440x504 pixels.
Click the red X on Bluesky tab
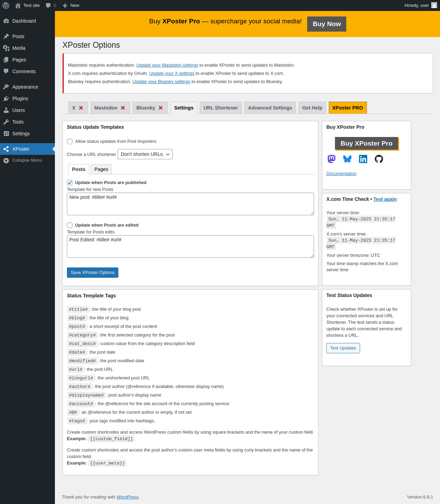161,108
